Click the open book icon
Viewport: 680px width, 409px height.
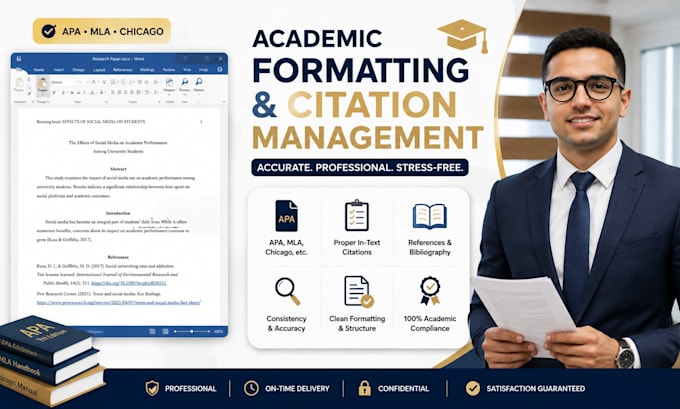pyautogui.click(x=429, y=216)
